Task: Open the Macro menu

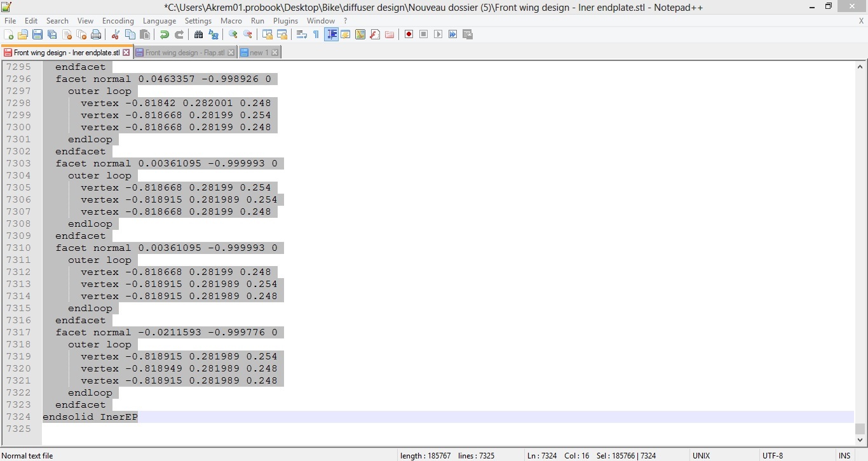Action: 231,21
